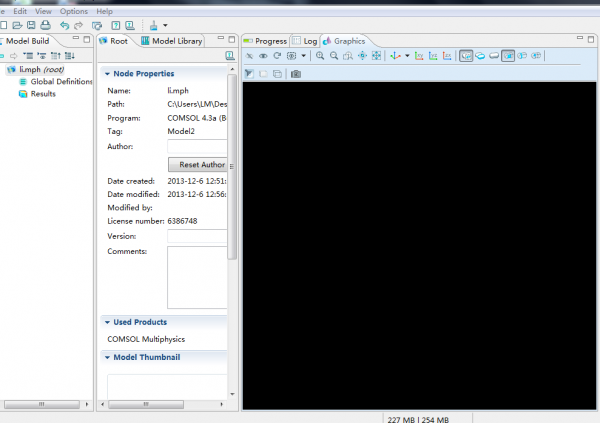The image size is (600, 423).
Task: Save the model with the floppy icon
Action: [x=31, y=25]
